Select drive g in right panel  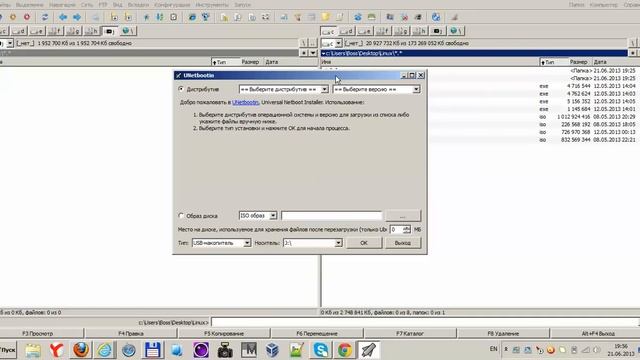pos(401,31)
